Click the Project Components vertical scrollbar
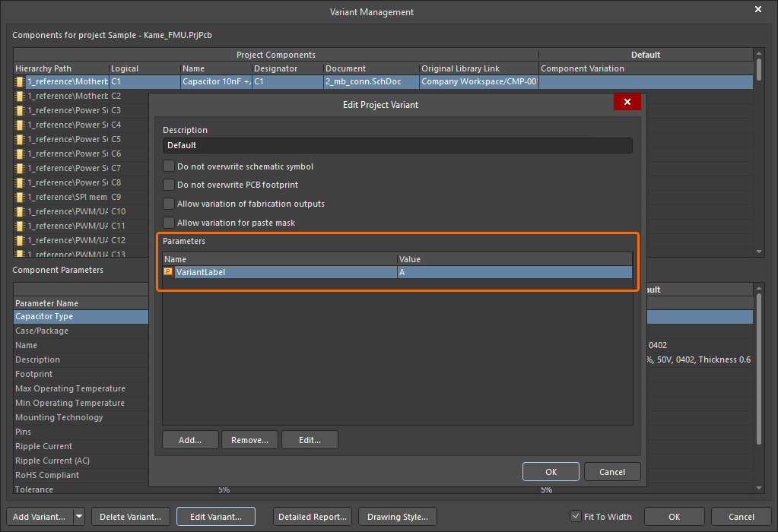Image resolution: width=778 pixels, height=532 pixels. pos(758,152)
